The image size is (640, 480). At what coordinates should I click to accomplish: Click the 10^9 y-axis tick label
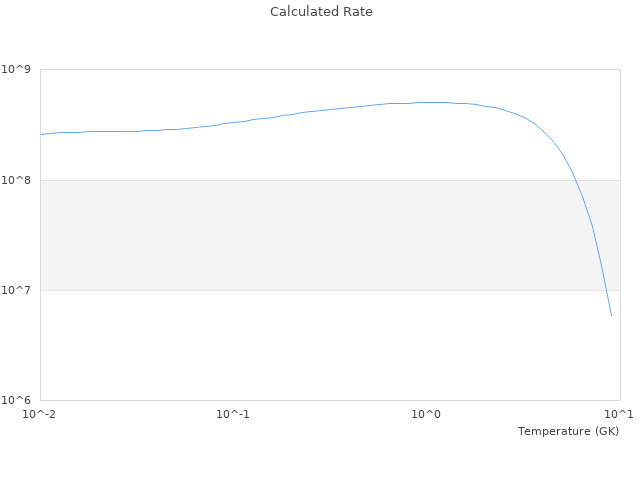[x=18, y=70]
